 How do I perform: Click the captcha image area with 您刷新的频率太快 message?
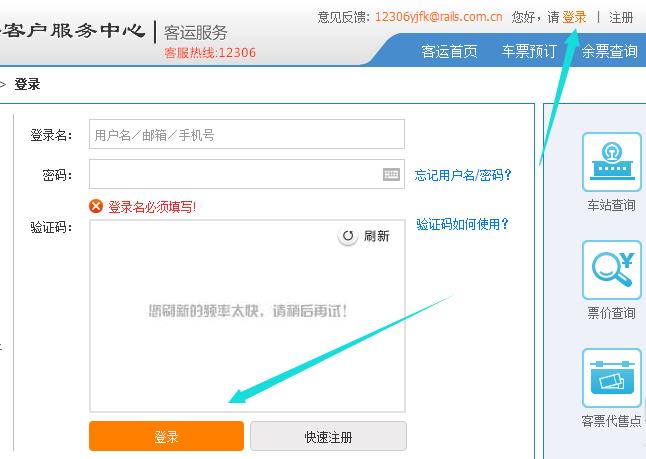click(247, 316)
